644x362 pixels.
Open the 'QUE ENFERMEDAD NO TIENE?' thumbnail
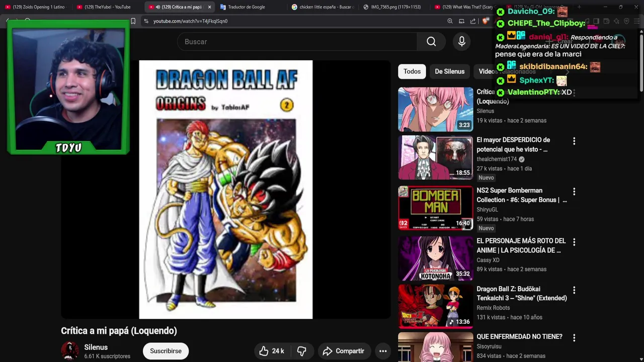pos(436,347)
